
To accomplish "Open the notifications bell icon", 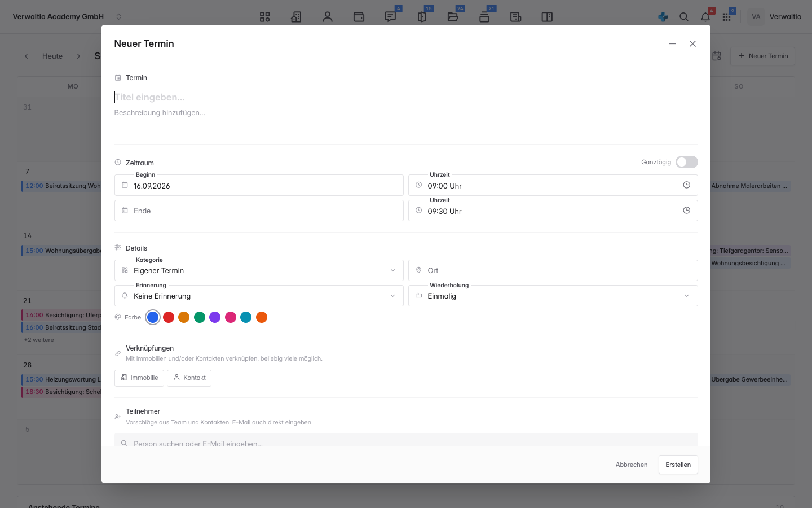I will (x=705, y=17).
